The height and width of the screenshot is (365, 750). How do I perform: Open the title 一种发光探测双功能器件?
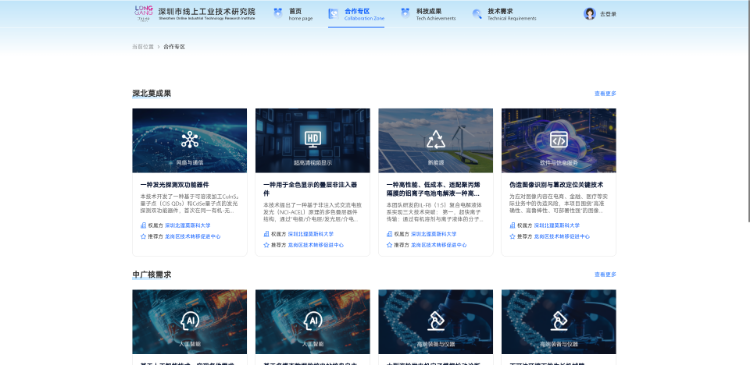[175, 185]
